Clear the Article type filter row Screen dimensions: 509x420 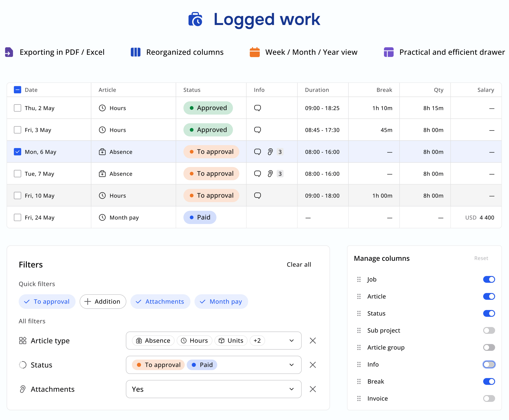(x=313, y=341)
